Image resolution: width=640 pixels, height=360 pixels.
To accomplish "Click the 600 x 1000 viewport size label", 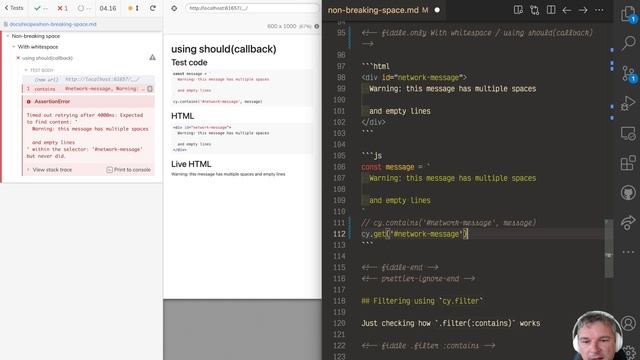I will [282, 26].
